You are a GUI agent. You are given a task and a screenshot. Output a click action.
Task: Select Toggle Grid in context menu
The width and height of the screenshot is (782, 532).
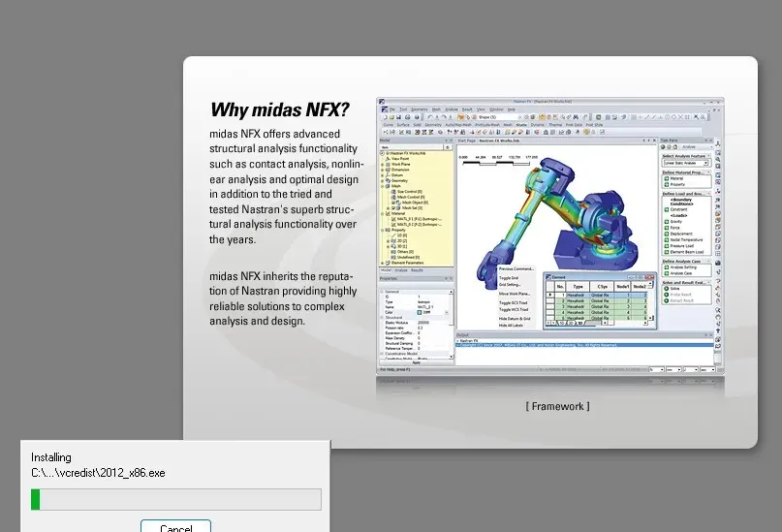click(509, 278)
